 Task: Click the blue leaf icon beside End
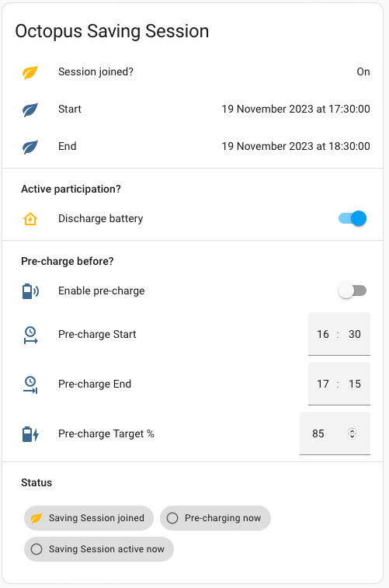pyautogui.click(x=30, y=146)
